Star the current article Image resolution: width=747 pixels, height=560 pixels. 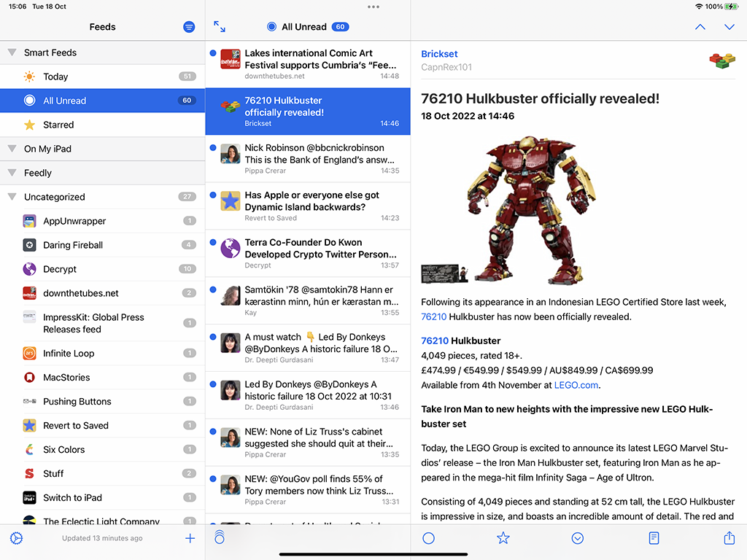tap(503, 538)
